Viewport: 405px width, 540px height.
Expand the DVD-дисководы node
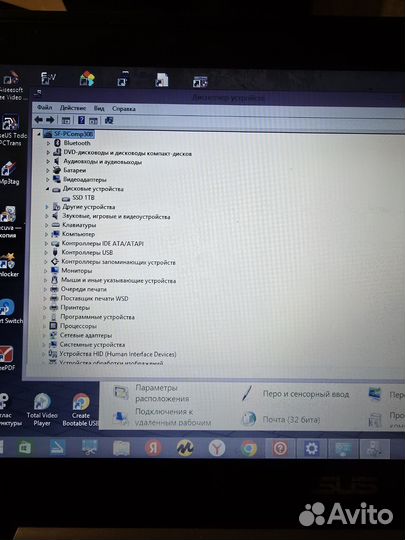pos(48,152)
